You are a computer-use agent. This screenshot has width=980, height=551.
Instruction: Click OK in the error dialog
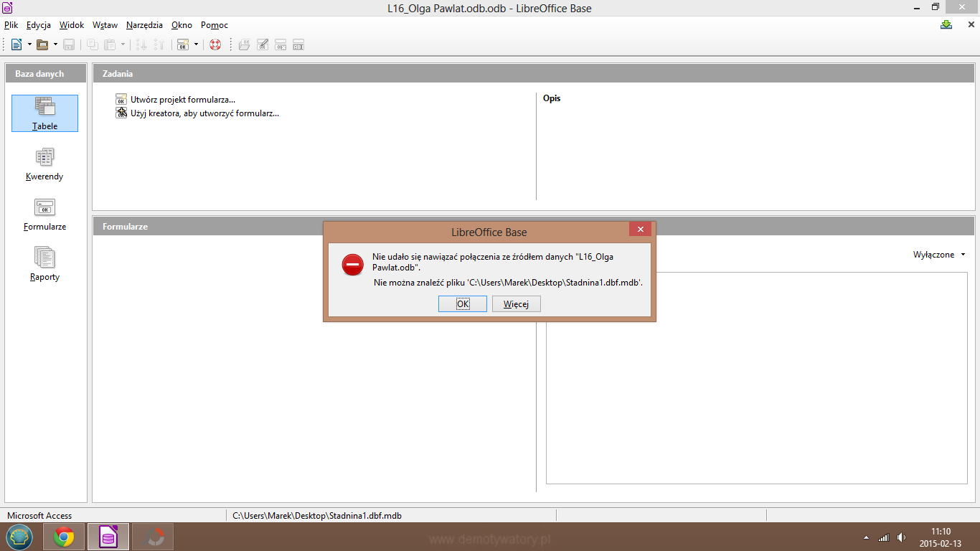click(x=463, y=304)
